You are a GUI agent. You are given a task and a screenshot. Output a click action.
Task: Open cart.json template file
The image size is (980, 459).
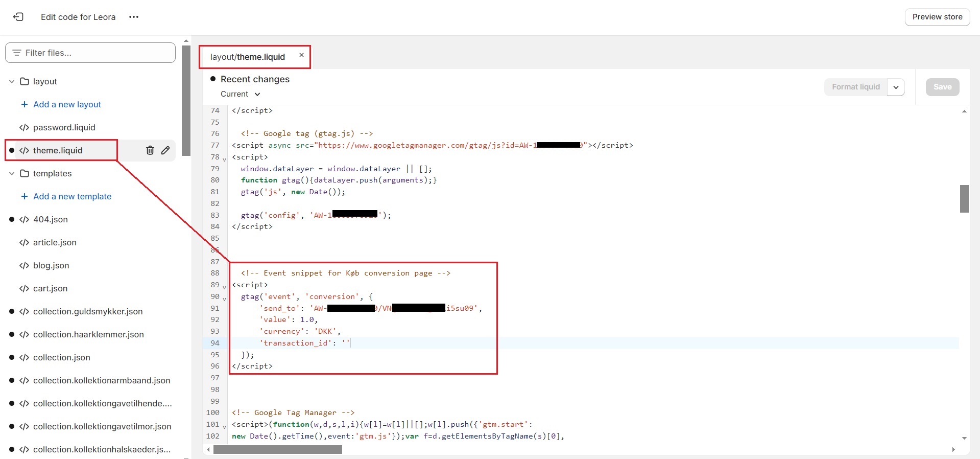click(50, 288)
